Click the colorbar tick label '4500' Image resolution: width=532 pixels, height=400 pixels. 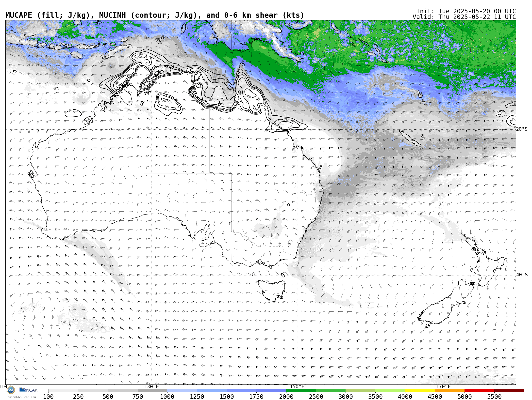[435, 397]
